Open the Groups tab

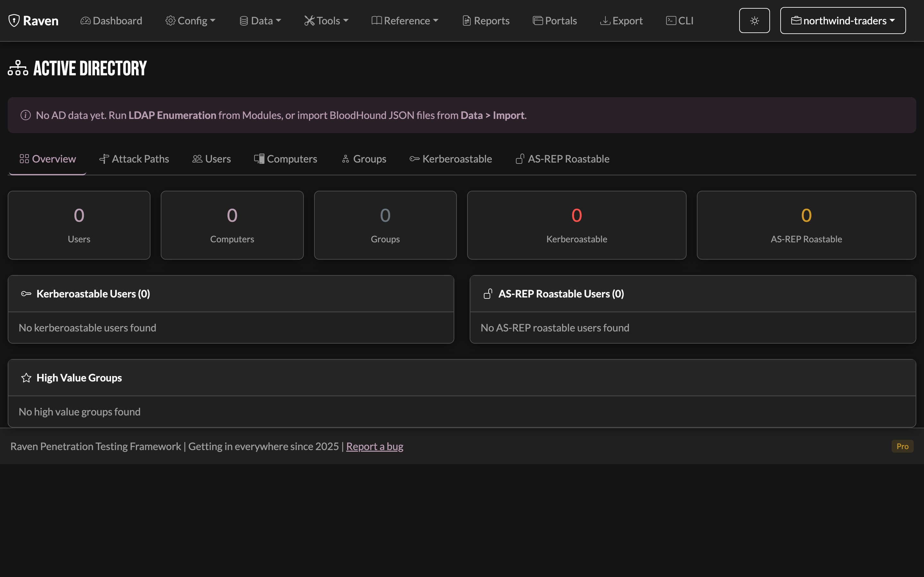click(364, 159)
